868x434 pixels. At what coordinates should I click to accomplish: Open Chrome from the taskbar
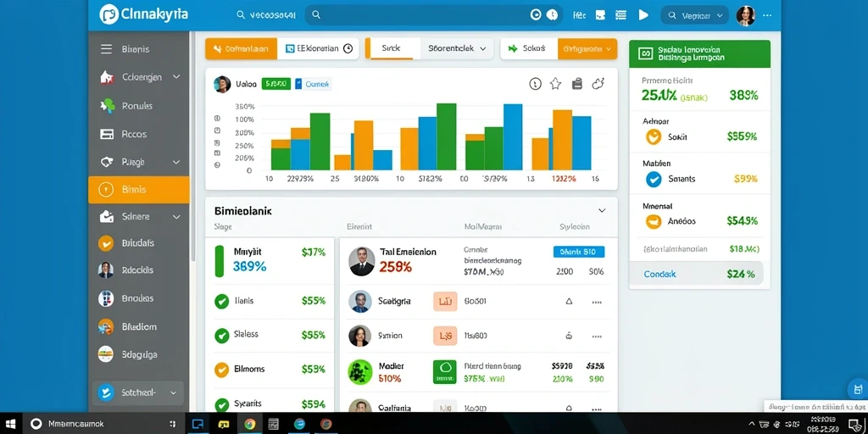click(250, 425)
